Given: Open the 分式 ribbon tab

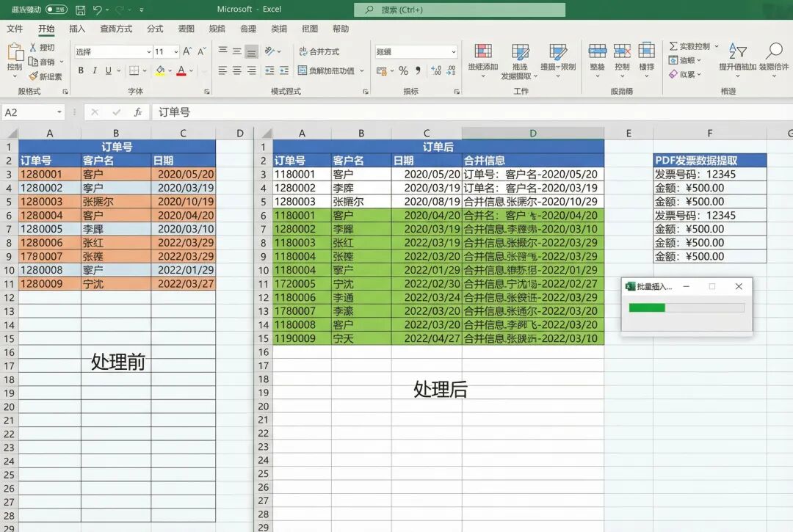Looking at the screenshot, I should pyautogui.click(x=155, y=29).
